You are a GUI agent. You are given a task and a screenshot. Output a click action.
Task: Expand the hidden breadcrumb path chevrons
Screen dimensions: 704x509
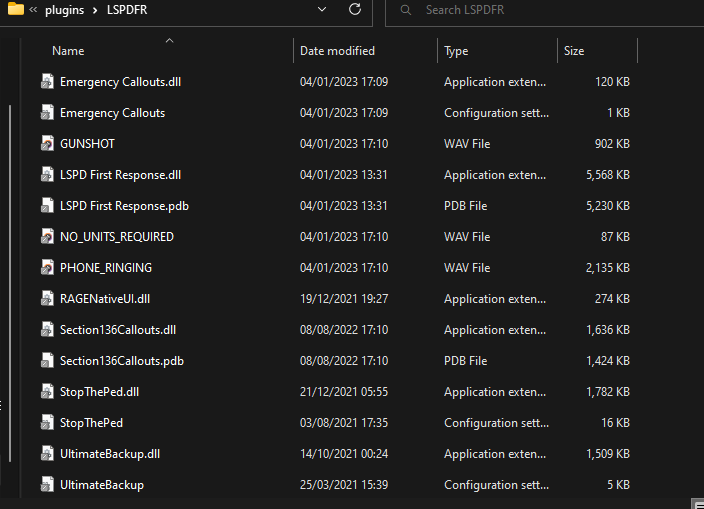click(33, 10)
